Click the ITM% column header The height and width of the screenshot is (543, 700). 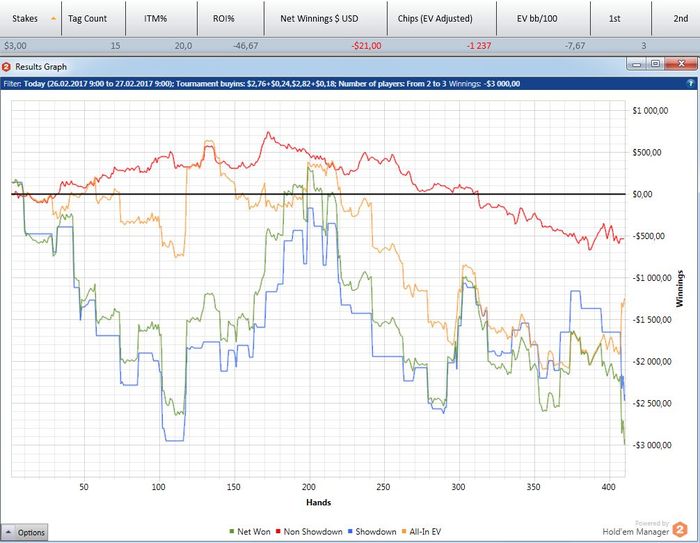point(162,18)
